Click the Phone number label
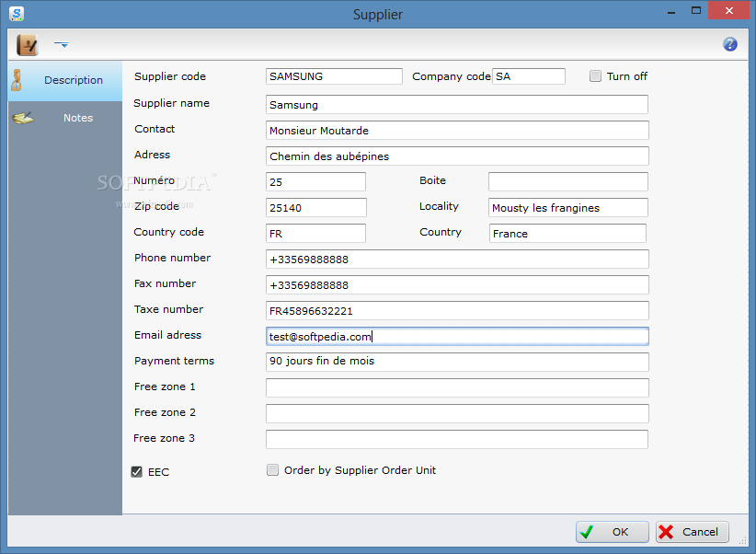Viewport: 756px width, 554px height. coord(173,258)
